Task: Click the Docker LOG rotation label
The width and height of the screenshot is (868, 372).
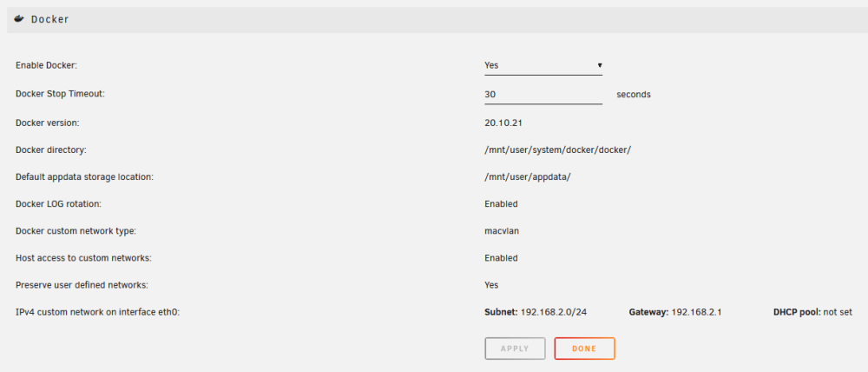Action: 59,204
